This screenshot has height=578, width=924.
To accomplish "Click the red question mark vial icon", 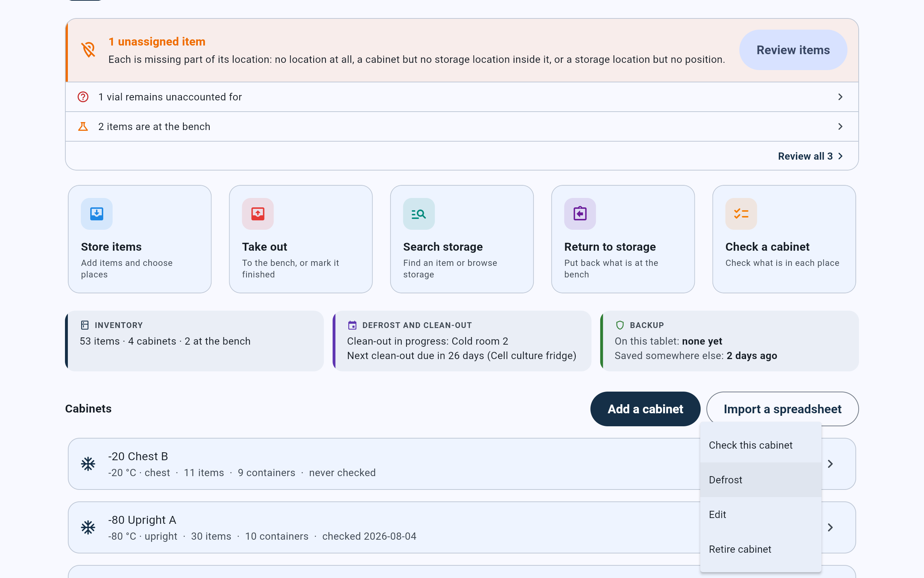I will click(x=83, y=97).
